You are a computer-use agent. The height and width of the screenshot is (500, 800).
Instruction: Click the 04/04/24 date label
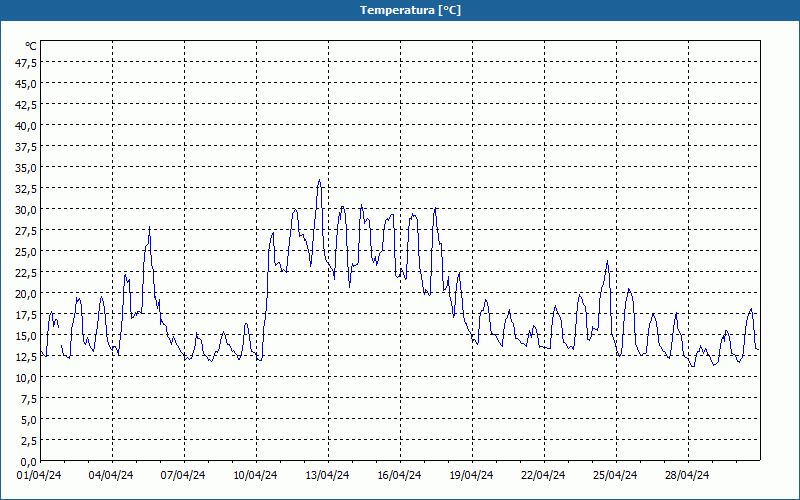tap(111, 475)
